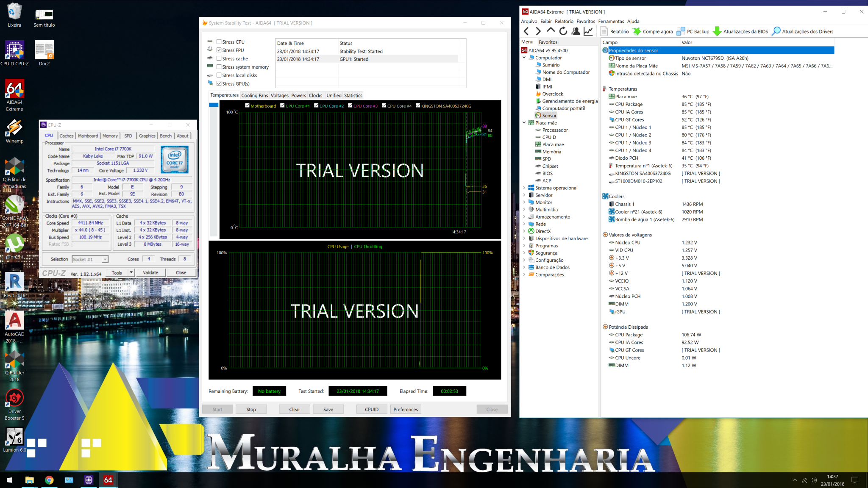Click Compre agora in AIDA64 toolbar

(x=653, y=31)
